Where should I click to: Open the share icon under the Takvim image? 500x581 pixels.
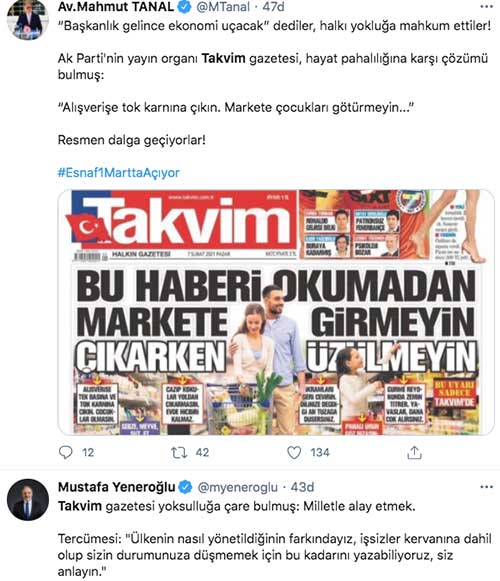414,452
